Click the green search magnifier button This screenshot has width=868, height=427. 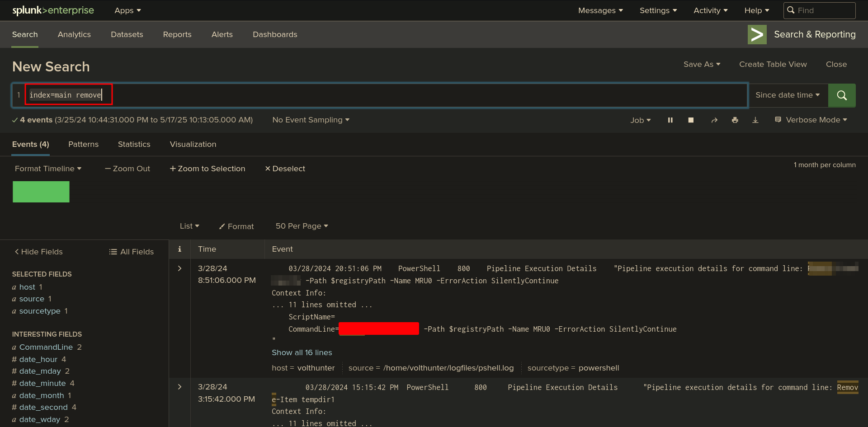click(841, 95)
